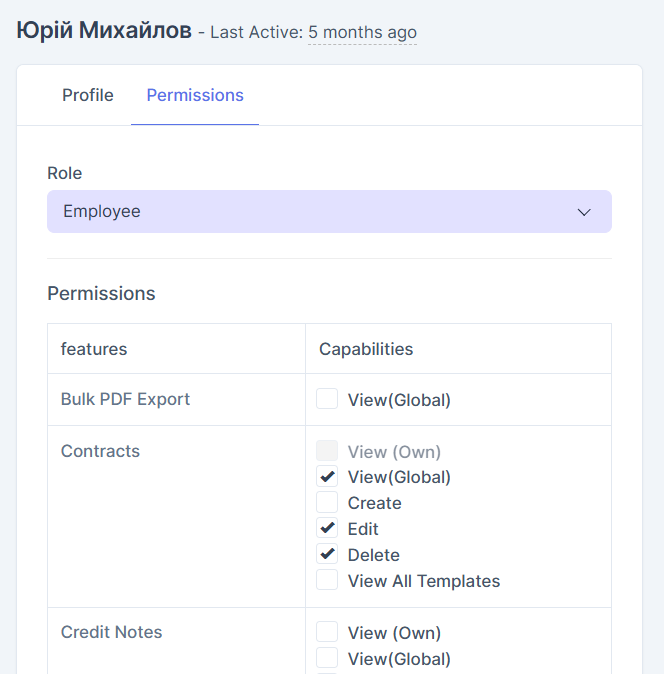Uncheck the Contracts Edit checkbox
This screenshot has height=674, width=664.
(x=327, y=529)
